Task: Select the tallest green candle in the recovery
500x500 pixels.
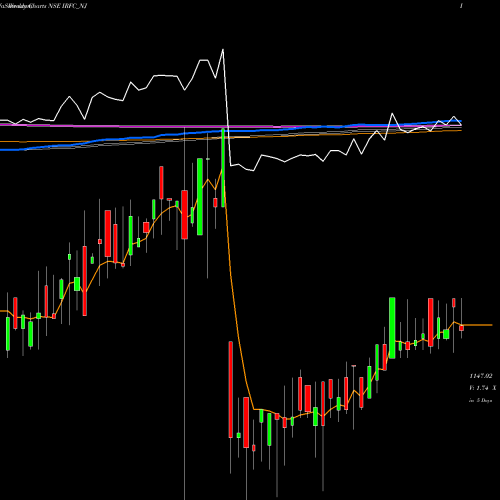Action: (x=392, y=328)
